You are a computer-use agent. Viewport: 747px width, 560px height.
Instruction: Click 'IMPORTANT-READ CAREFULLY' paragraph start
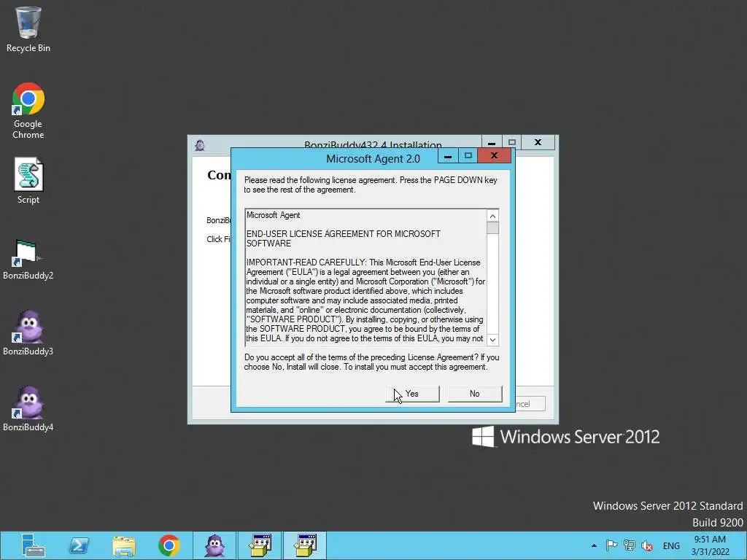[306, 262]
